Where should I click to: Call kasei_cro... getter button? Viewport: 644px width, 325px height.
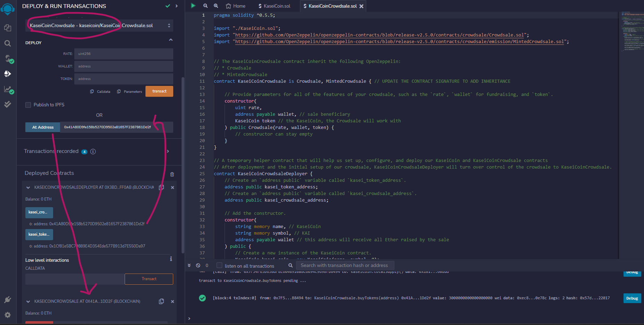[39, 212]
